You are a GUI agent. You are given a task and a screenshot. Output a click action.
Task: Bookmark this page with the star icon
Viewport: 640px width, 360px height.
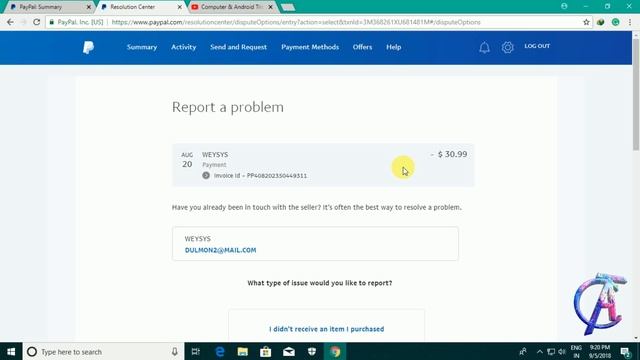(x=586, y=22)
